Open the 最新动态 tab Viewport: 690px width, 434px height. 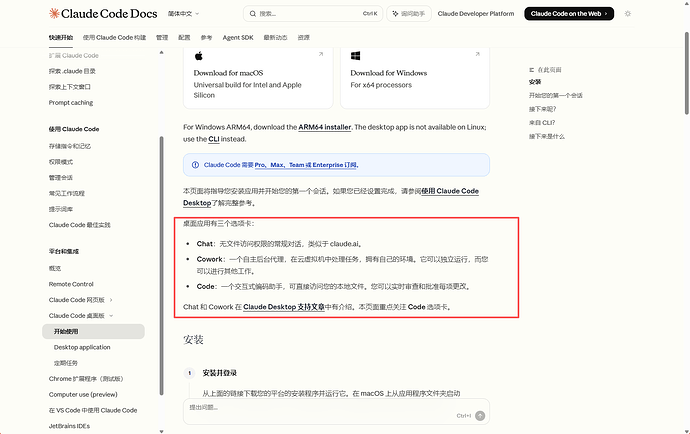pos(275,37)
